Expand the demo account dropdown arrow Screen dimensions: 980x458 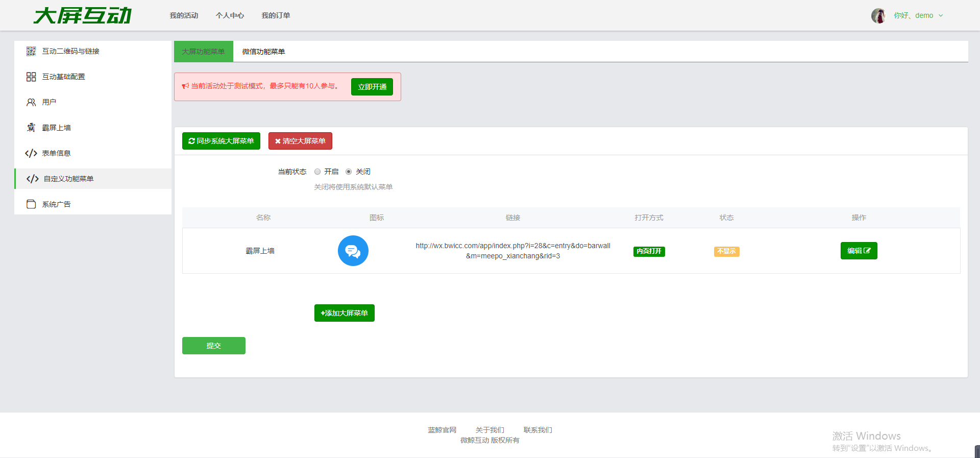(x=941, y=16)
